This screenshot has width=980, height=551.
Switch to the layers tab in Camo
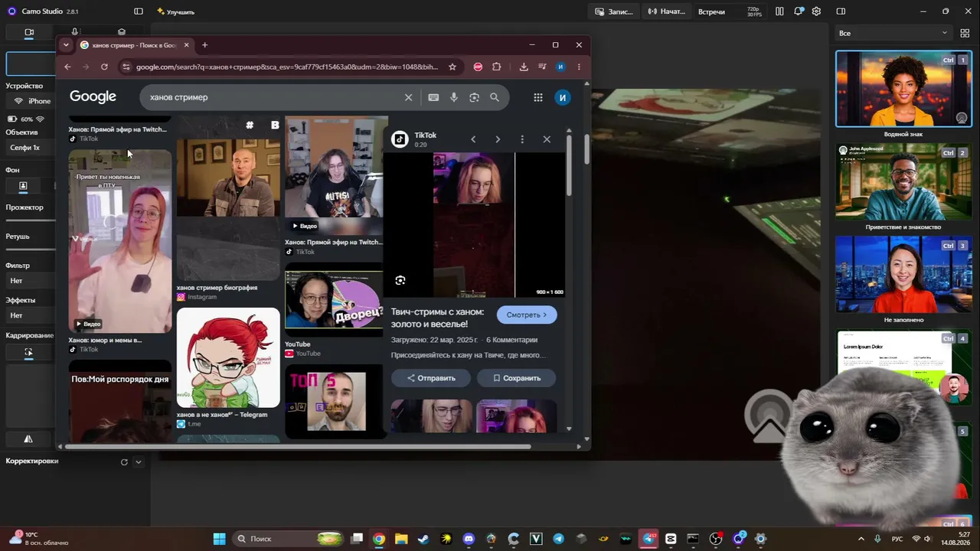tap(121, 32)
